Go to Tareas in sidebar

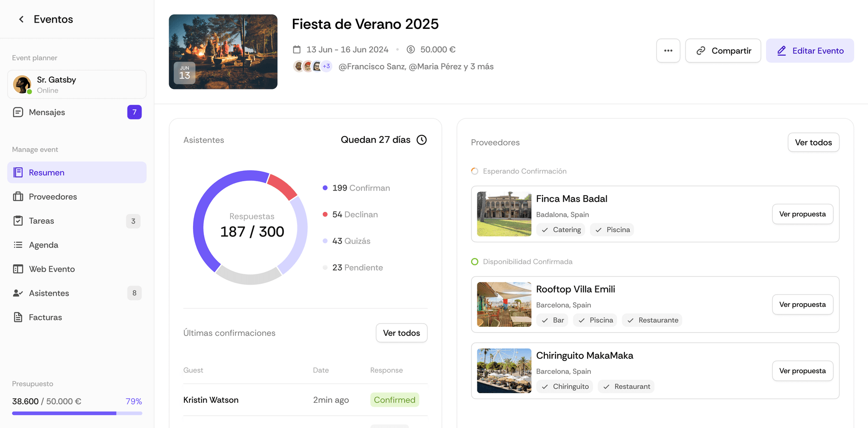click(77, 221)
